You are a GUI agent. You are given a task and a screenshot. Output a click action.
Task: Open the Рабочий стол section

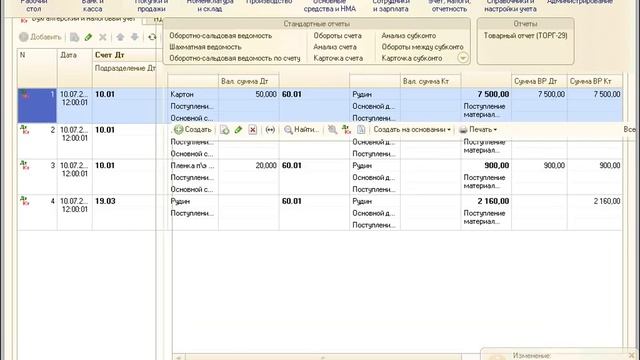point(34,5)
